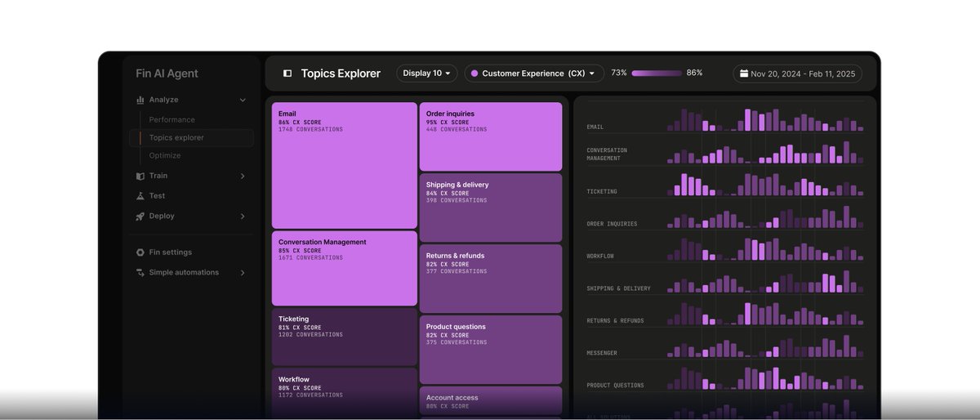Click the 73% minimum score label
The width and height of the screenshot is (980, 420).
point(619,73)
